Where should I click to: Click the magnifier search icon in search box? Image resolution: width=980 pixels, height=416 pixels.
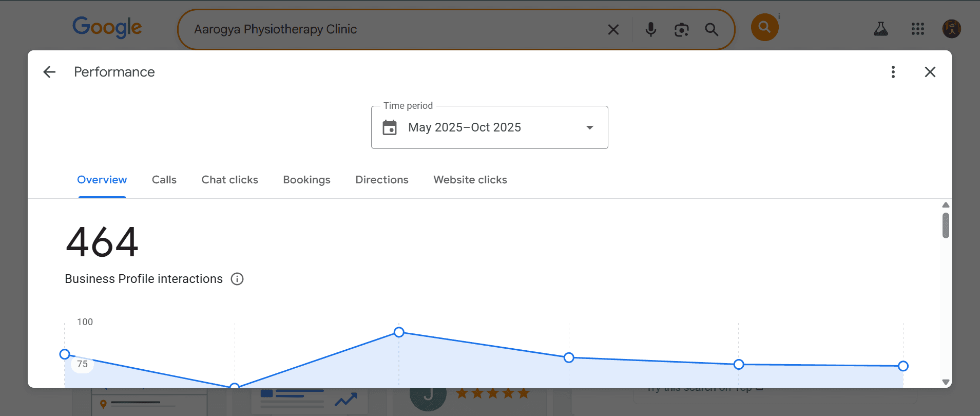[x=712, y=30]
